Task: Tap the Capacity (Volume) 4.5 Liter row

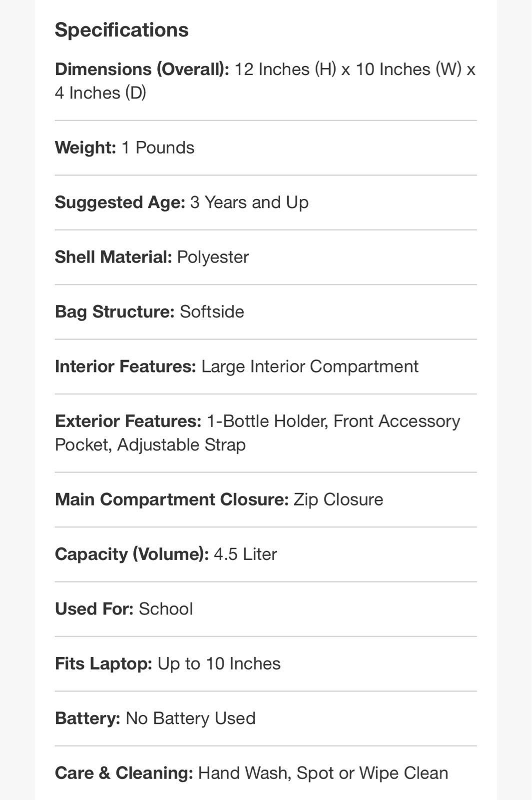Action: (266, 554)
